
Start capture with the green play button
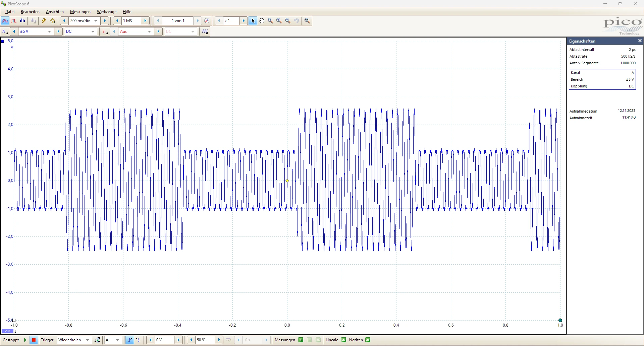25,340
